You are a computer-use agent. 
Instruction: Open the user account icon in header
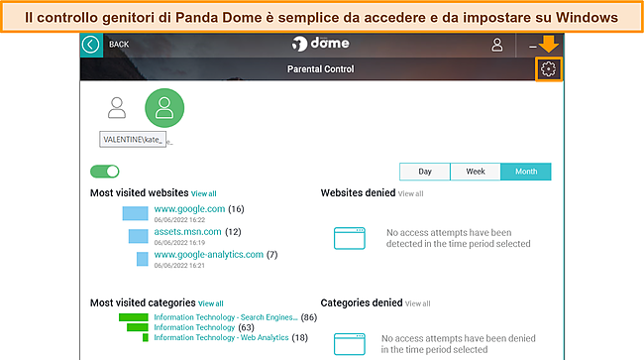pos(497,45)
